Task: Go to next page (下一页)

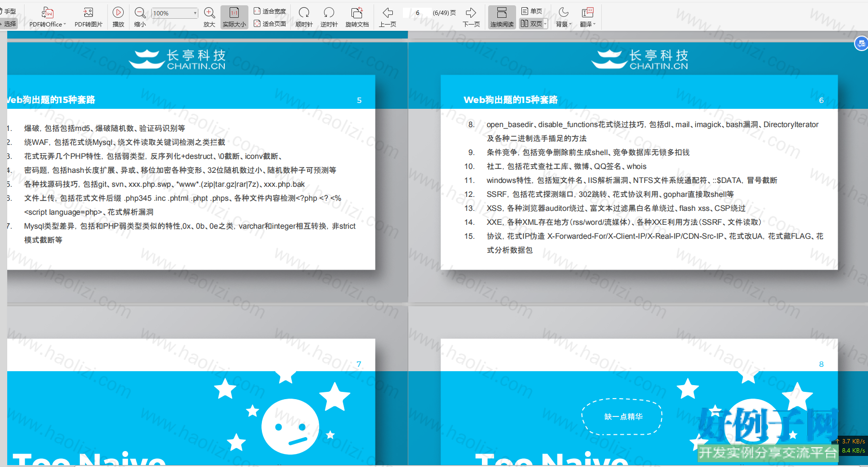Action: [471, 17]
